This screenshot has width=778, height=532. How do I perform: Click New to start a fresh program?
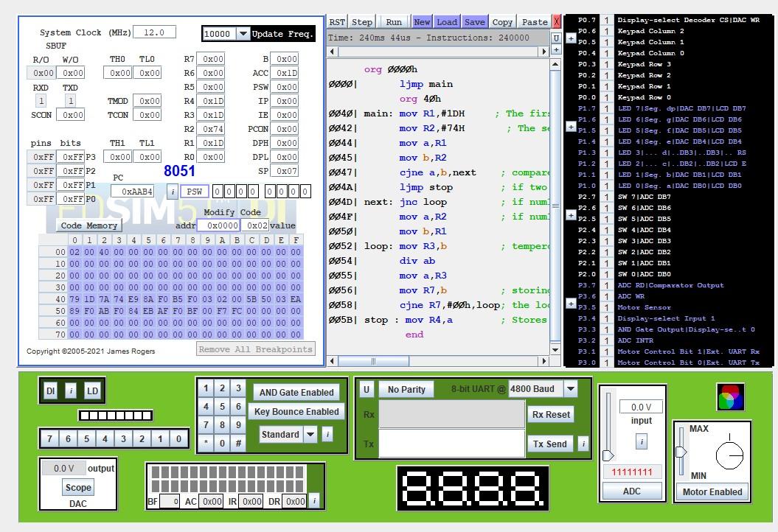tap(421, 21)
